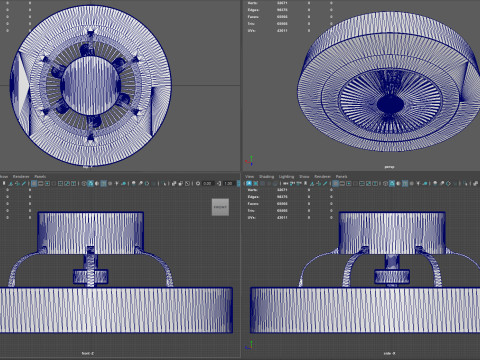The image size is (480, 360).
Task: Toggle safe title in front view toolbar
Action: point(73,184)
